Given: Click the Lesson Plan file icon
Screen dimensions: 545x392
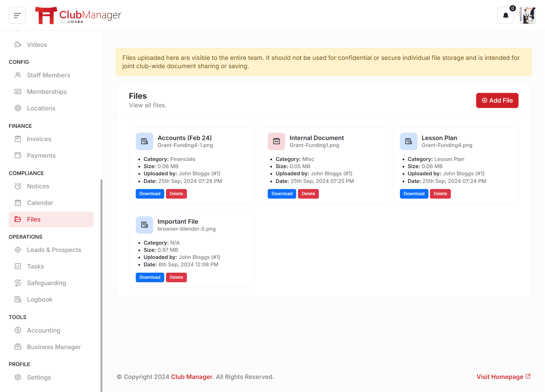Looking at the screenshot, I should click(x=409, y=141).
